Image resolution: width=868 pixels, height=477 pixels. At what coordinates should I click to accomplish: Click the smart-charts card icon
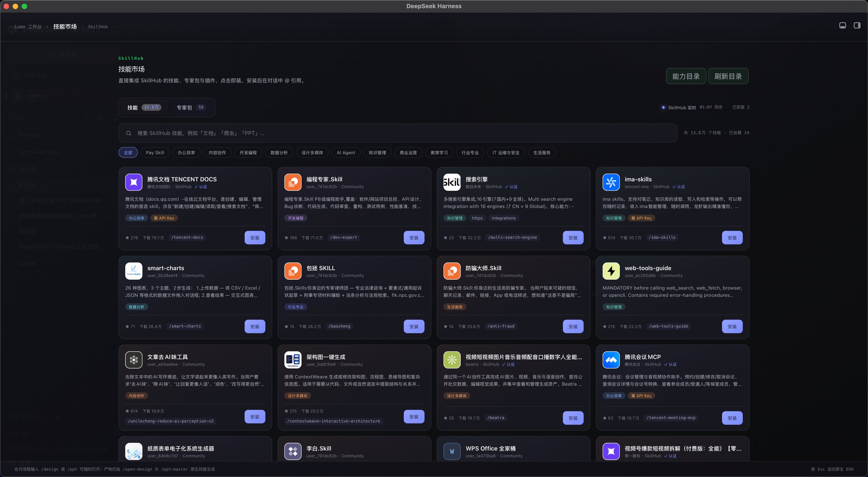[134, 271]
